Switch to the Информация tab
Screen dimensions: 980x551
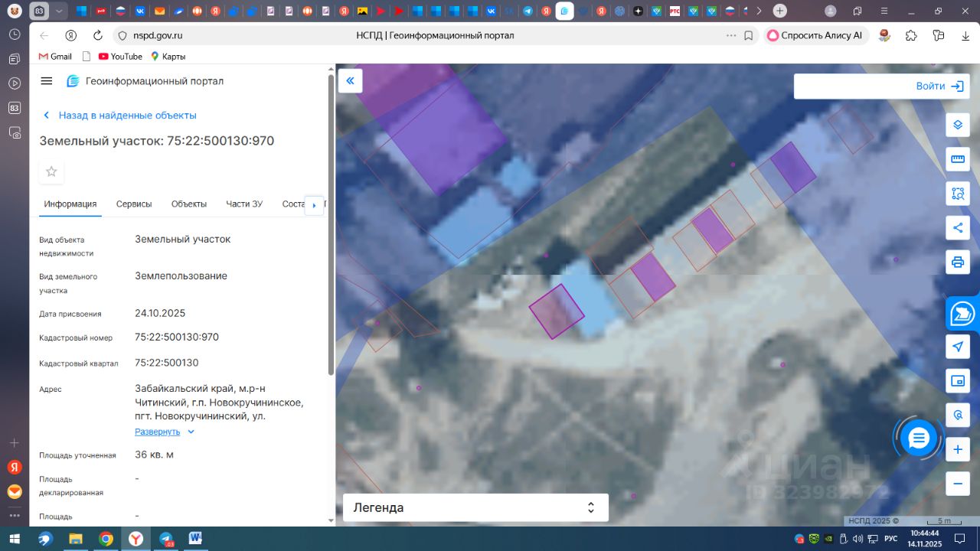tap(70, 204)
